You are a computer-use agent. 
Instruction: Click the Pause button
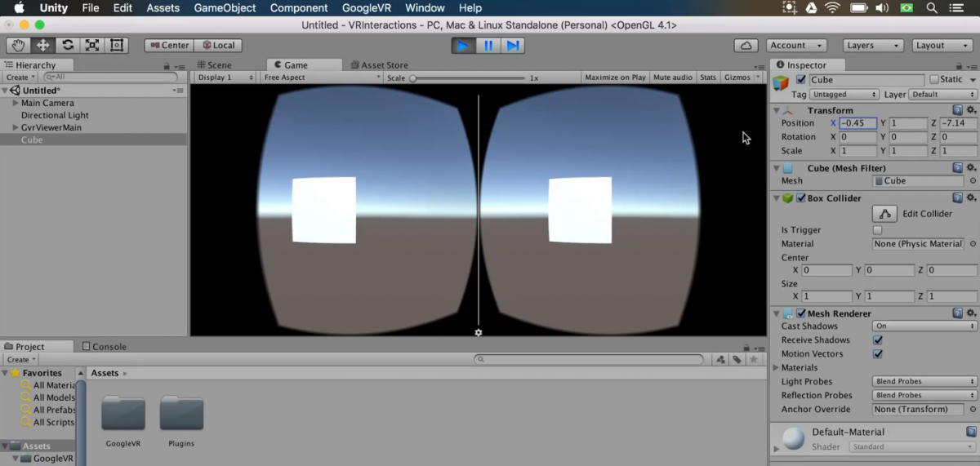[488, 46]
